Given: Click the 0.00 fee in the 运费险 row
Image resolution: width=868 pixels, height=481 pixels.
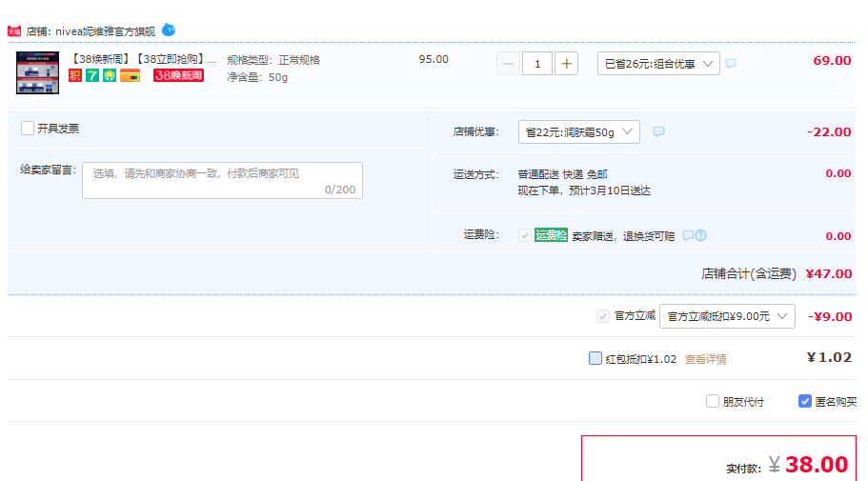Looking at the screenshot, I should pos(838,236).
